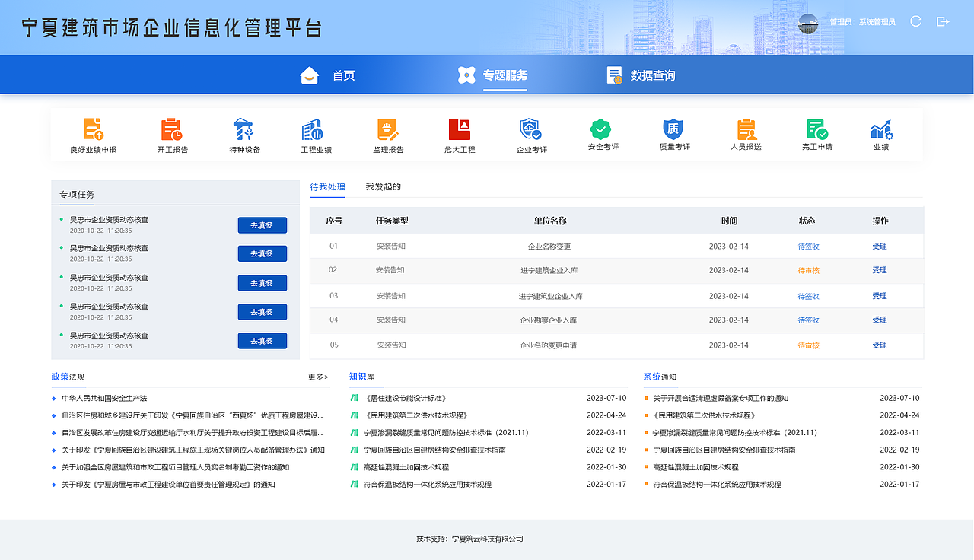Click the 任务类型 column header
The height and width of the screenshot is (560, 974).
click(392, 221)
